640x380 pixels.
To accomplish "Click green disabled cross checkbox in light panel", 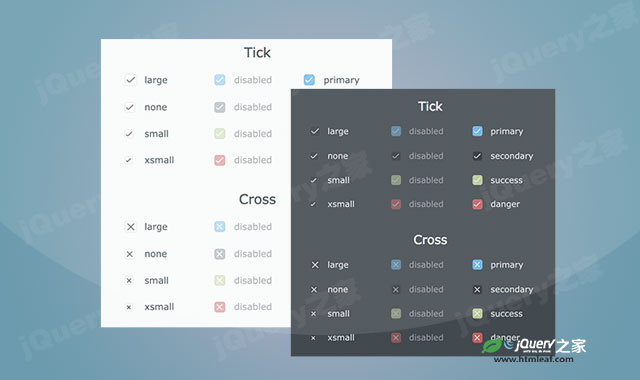I will tap(220, 280).
